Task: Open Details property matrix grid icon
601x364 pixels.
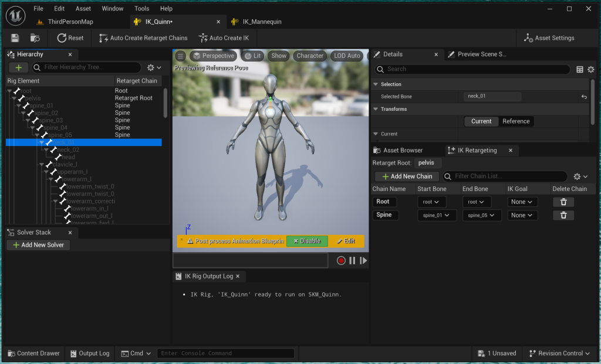Action: (579, 69)
